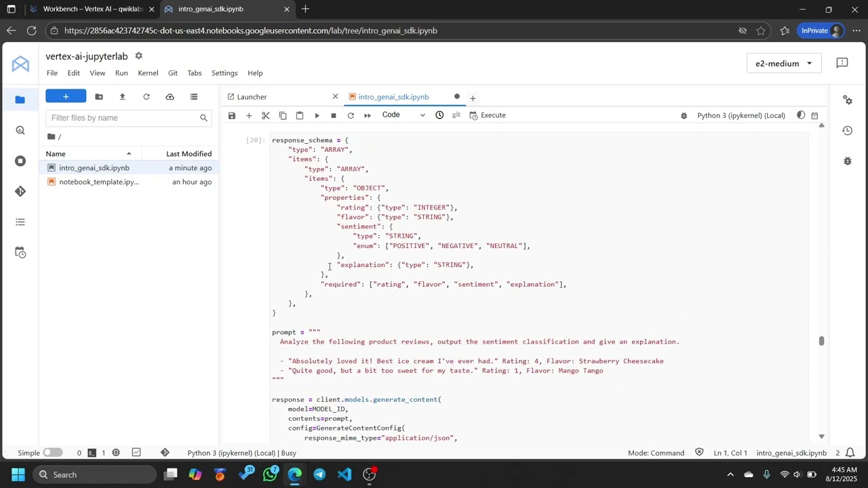
Task: Click the Python 3 (ipykernel) Busy status text
Action: click(241, 453)
